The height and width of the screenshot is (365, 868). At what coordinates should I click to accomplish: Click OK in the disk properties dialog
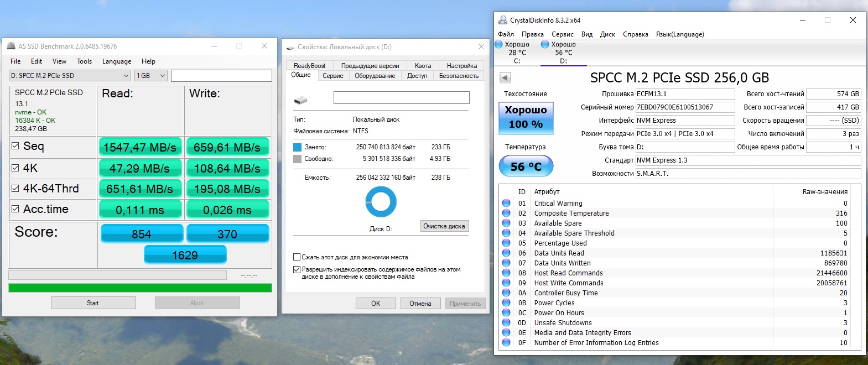376,304
